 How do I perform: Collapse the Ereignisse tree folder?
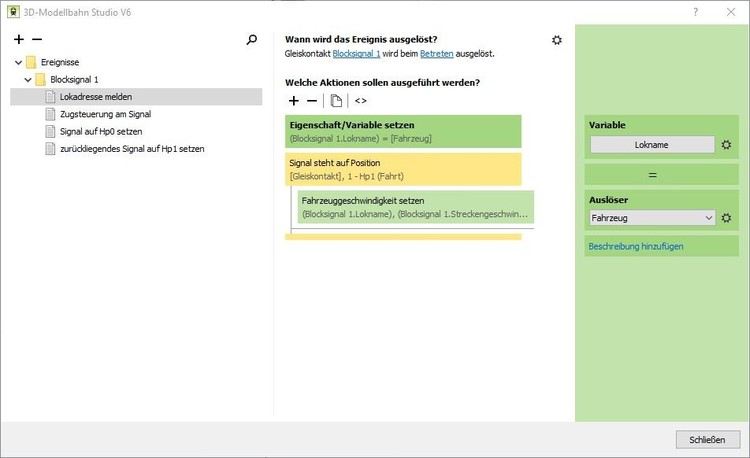click(x=18, y=62)
